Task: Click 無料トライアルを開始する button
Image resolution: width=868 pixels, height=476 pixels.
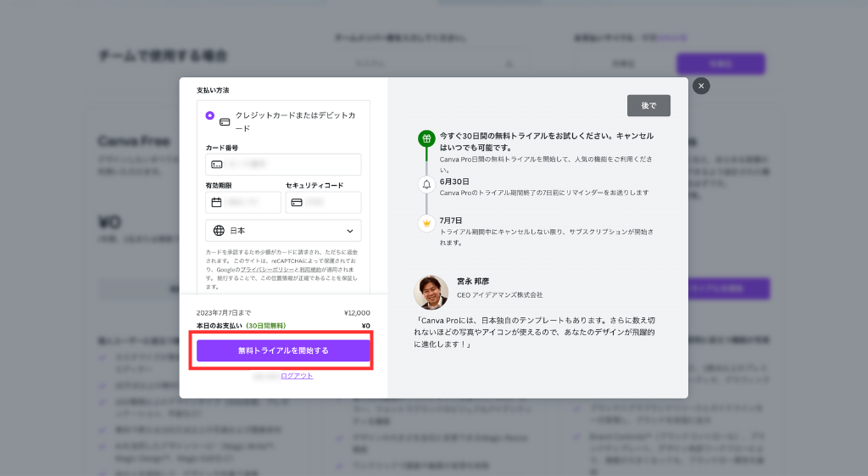Action: click(283, 350)
